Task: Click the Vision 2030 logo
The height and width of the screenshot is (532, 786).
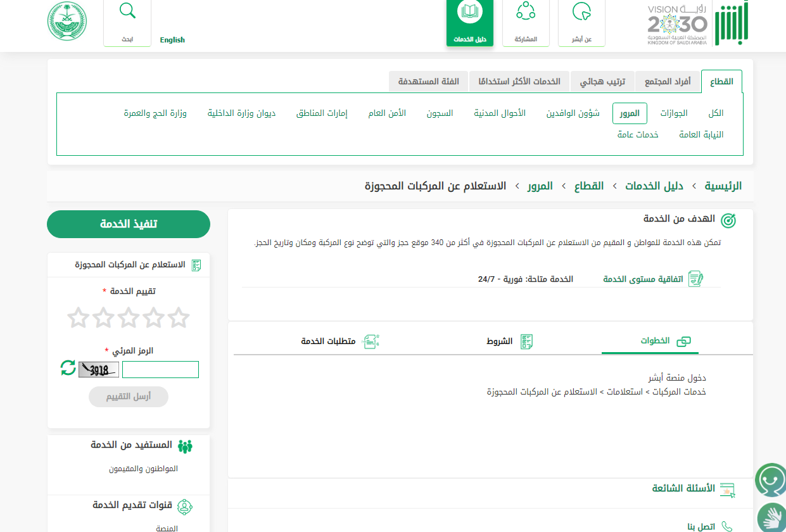Action: point(677,24)
